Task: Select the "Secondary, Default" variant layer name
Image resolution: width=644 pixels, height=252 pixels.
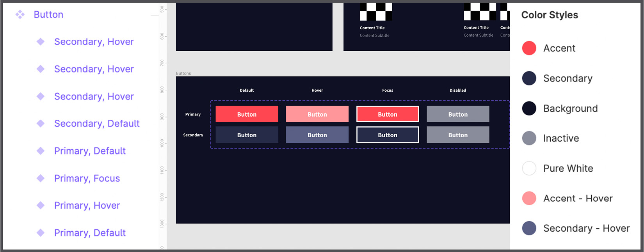Action: point(97,124)
